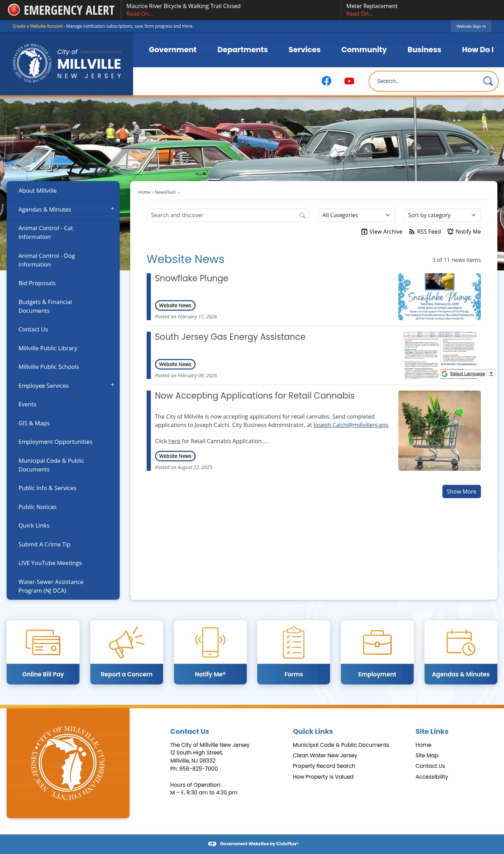Open the Facebook icon link

(326, 81)
